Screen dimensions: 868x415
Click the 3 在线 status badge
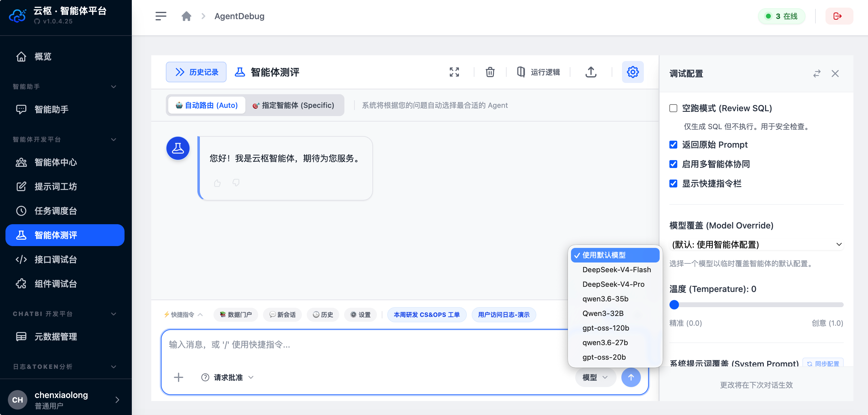point(781,16)
